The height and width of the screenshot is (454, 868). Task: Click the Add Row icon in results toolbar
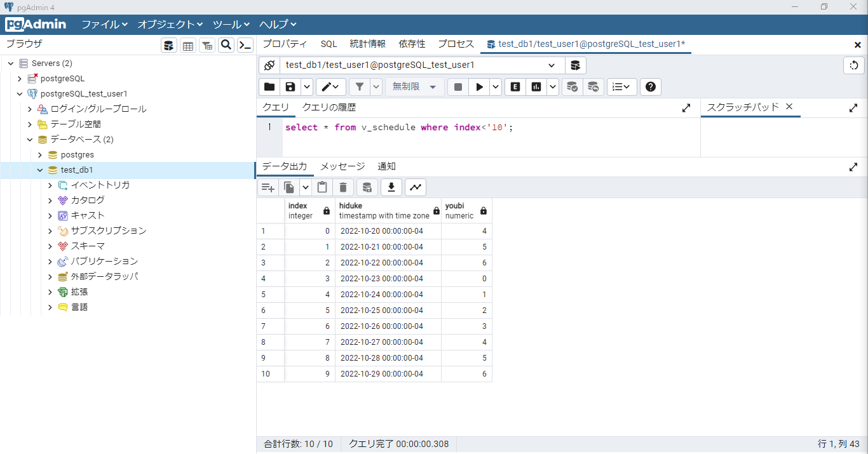[x=268, y=187]
